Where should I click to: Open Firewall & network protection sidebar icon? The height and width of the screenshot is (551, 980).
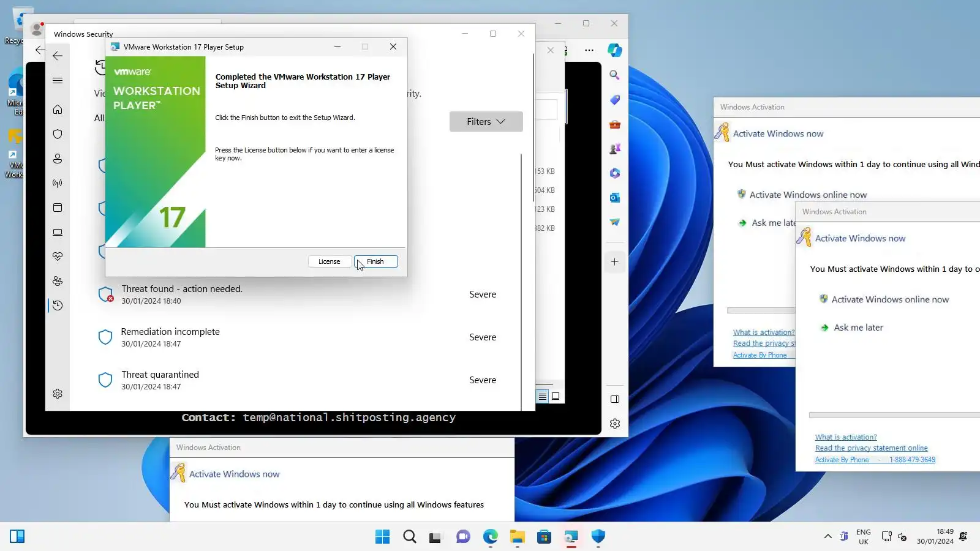58,183
